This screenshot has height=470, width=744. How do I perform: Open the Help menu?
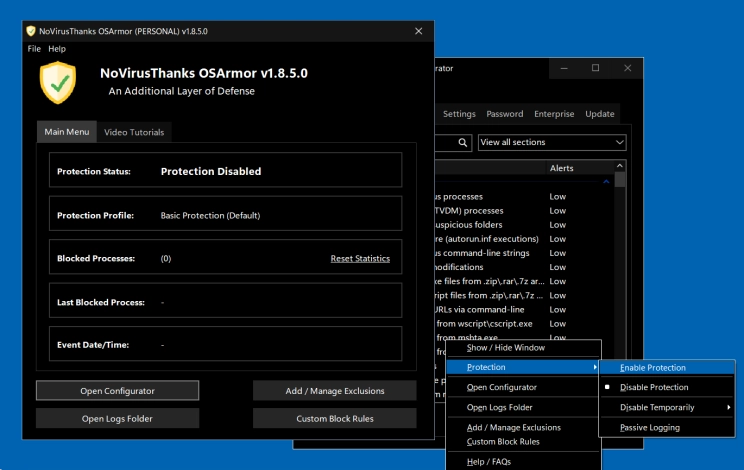(57, 49)
